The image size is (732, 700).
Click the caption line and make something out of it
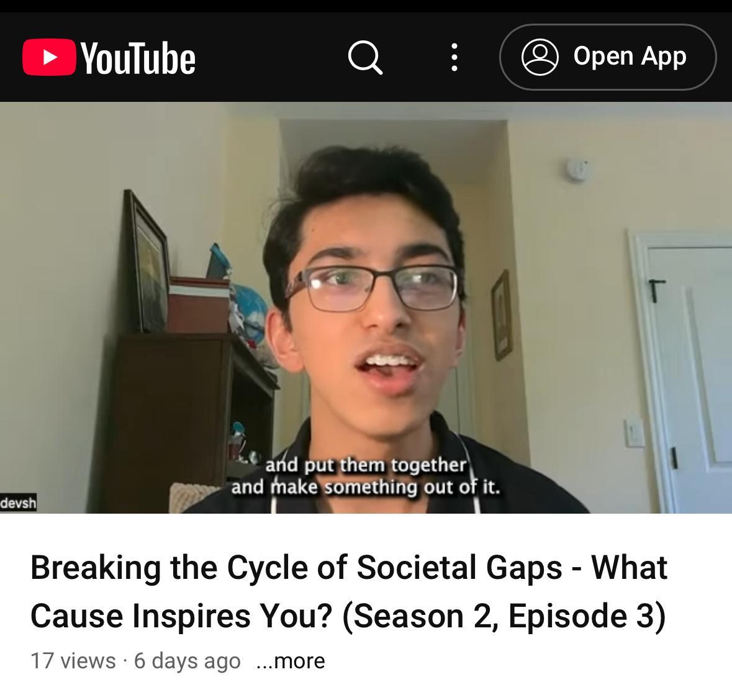(x=366, y=487)
